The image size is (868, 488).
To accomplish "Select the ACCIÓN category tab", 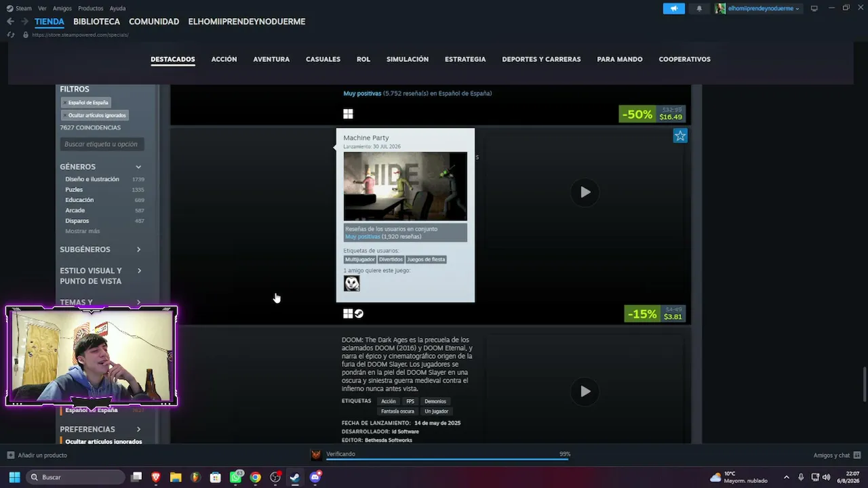I will (224, 59).
